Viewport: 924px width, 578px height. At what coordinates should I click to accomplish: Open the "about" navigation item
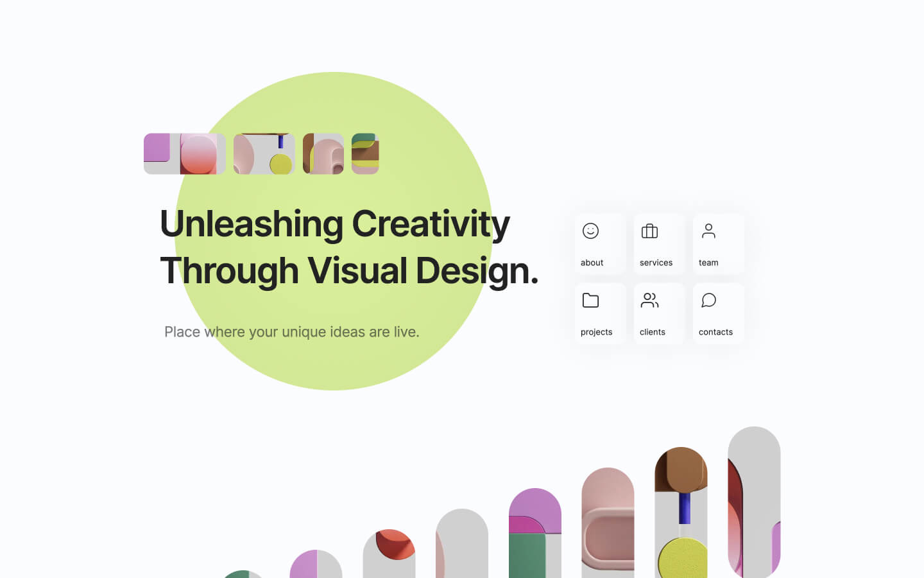click(592, 262)
